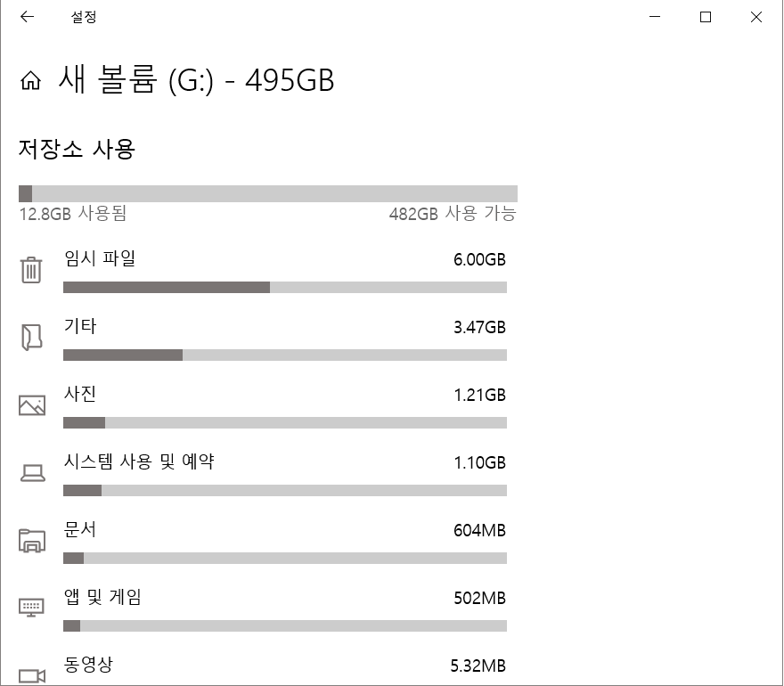Click the monitor icon for 앱 및 게임
The image size is (784, 686).
(x=32, y=608)
